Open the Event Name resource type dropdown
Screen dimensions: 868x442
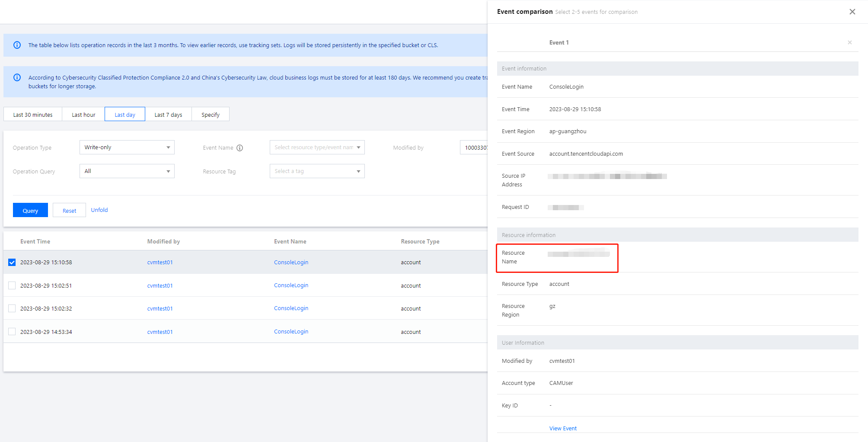click(x=317, y=147)
